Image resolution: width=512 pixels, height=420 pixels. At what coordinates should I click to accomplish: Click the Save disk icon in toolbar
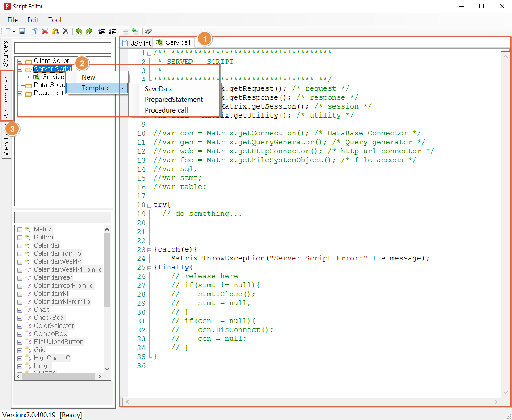[22, 31]
